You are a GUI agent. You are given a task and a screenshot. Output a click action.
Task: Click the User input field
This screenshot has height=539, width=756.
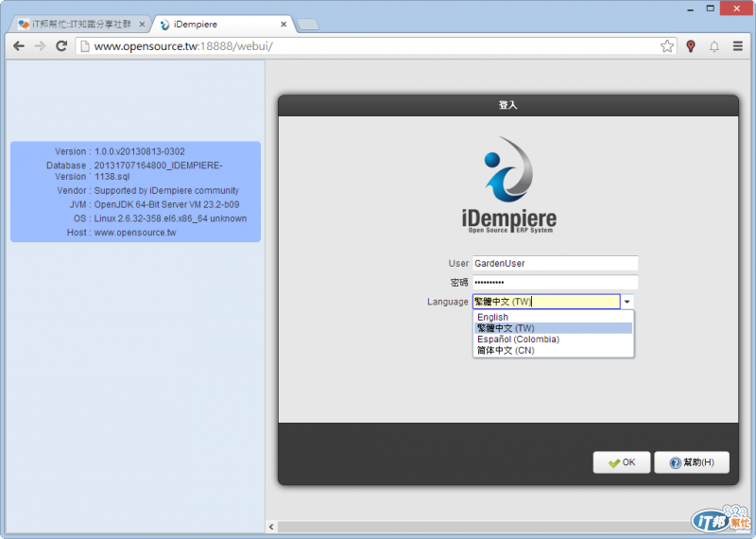tap(555, 264)
